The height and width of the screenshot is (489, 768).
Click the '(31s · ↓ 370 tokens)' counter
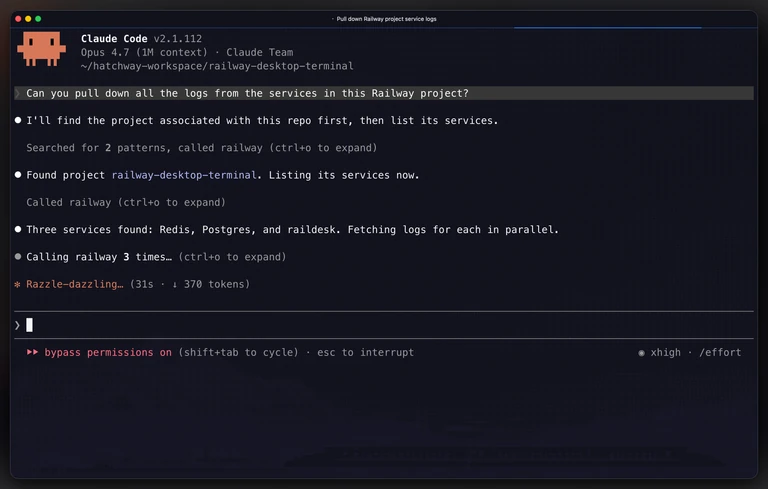(190, 284)
